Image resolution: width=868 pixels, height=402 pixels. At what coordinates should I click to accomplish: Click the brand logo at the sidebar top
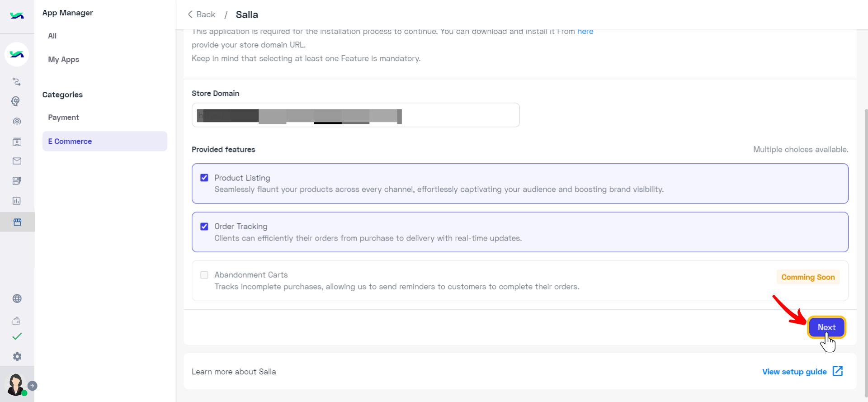point(17,16)
